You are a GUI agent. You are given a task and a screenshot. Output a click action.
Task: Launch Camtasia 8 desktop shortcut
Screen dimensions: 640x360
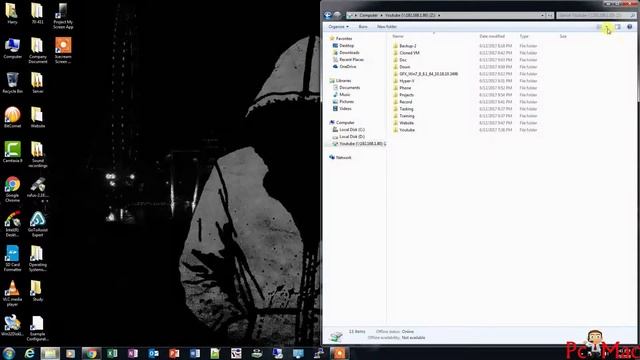[12, 152]
